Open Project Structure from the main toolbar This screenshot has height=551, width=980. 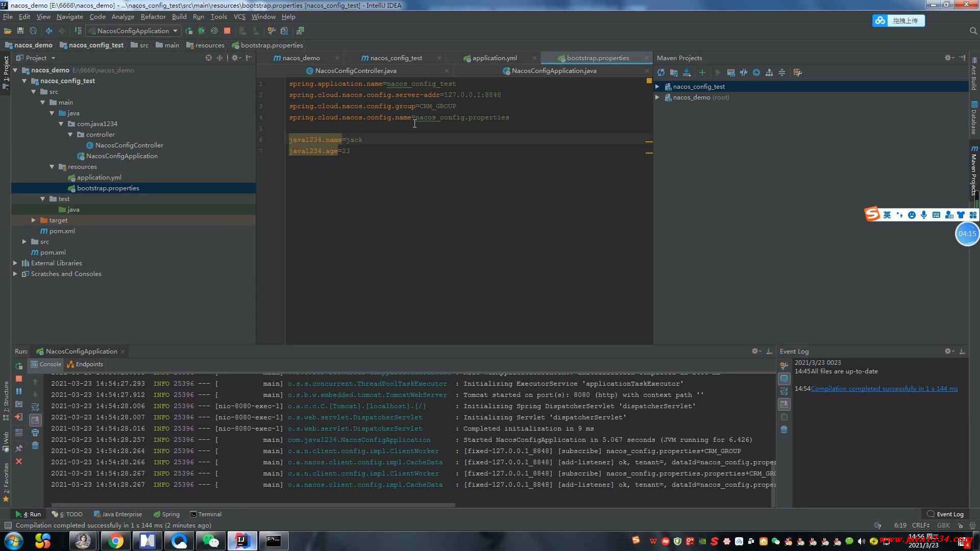284,31
